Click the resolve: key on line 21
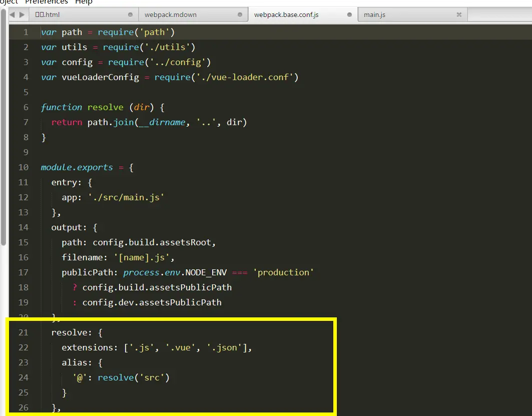Image resolution: width=532 pixels, height=416 pixels. click(x=72, y=332)
